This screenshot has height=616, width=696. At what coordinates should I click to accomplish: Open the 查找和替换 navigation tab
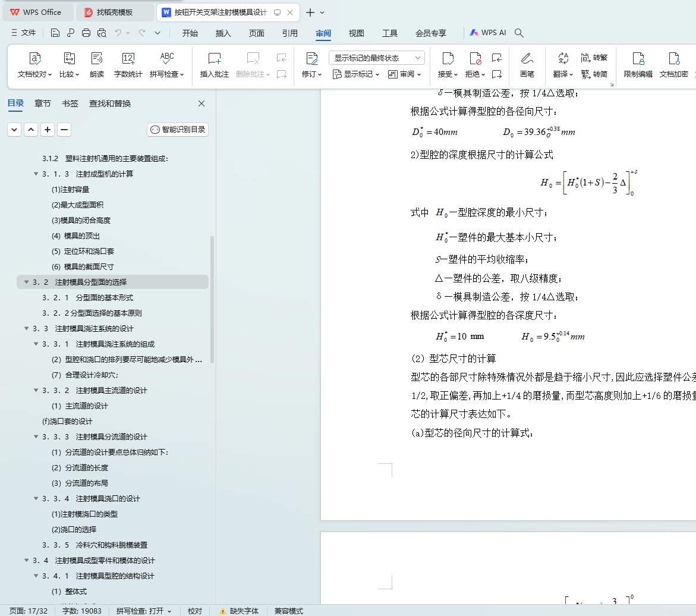pyautogui.click(x=110, y=103)
